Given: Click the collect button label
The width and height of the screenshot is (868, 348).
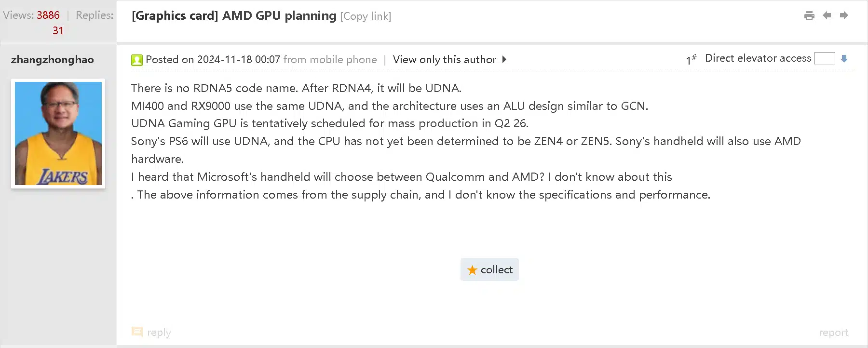Looking at the screenshot, I should (497, 270).
